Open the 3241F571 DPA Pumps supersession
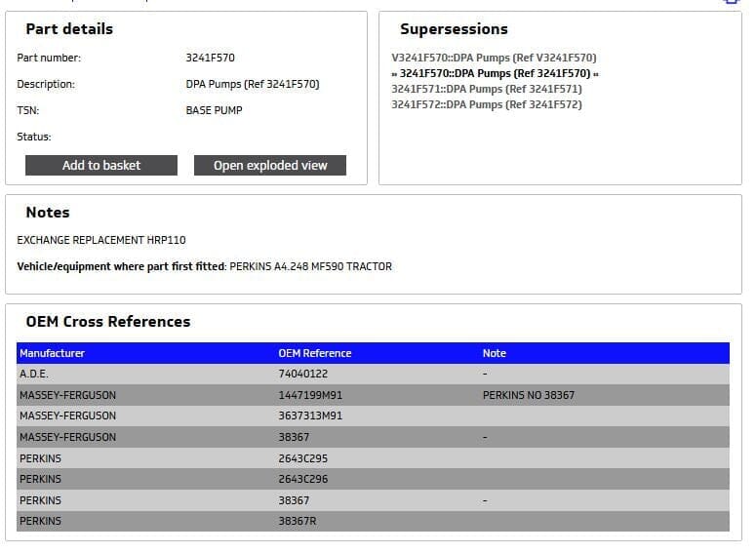The height and width of the screenshot is (554, 756). pyautogui.click(x=486, y=89)
